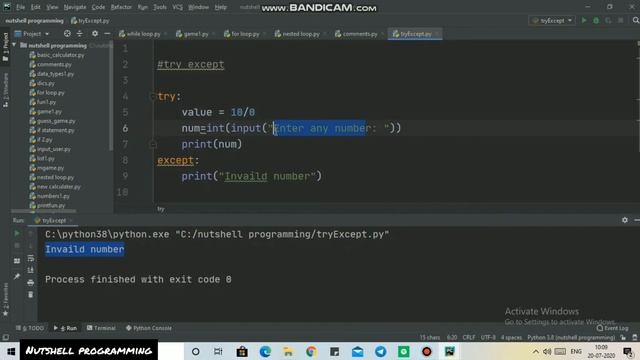Hide the Project panel with the minus icon
Image resolution: width=640 pixels, height=360 pixels.
(x=107, y=34)
